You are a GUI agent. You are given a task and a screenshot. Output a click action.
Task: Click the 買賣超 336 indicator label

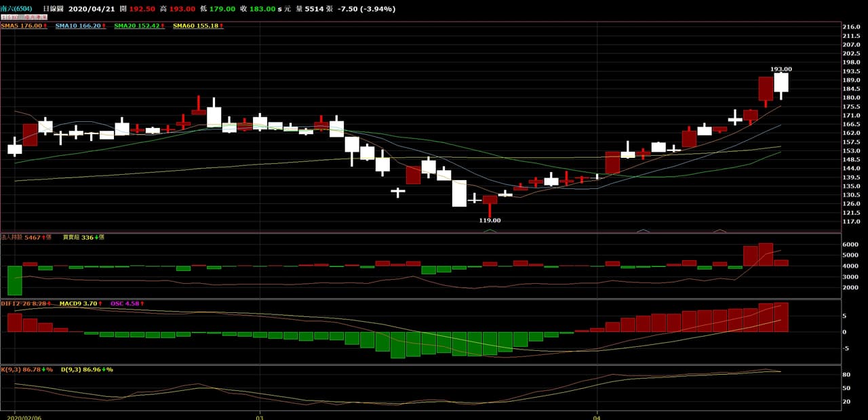(82, 237)
